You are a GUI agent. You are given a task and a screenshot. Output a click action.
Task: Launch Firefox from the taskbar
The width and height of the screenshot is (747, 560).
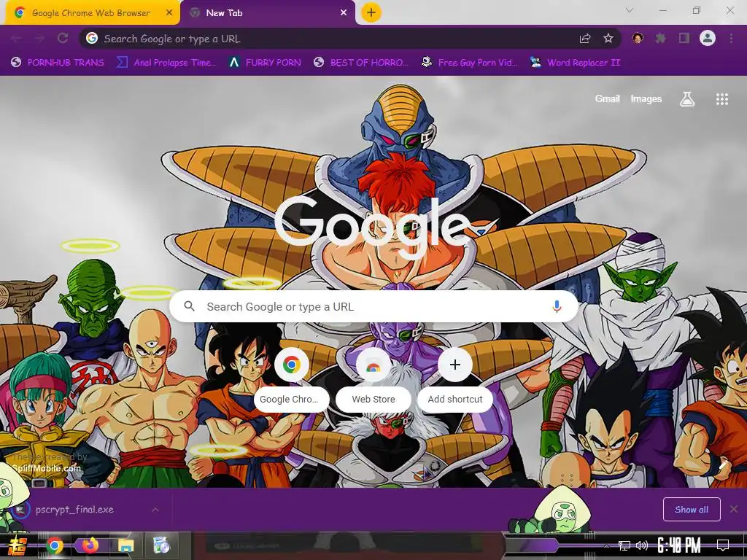[90, 545]
